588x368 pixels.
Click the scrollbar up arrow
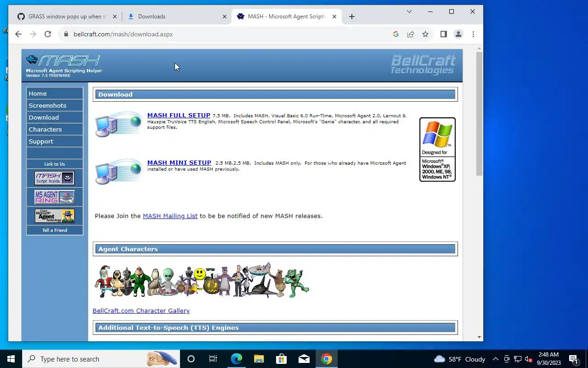pyautogui.click(x=479, y=48)
